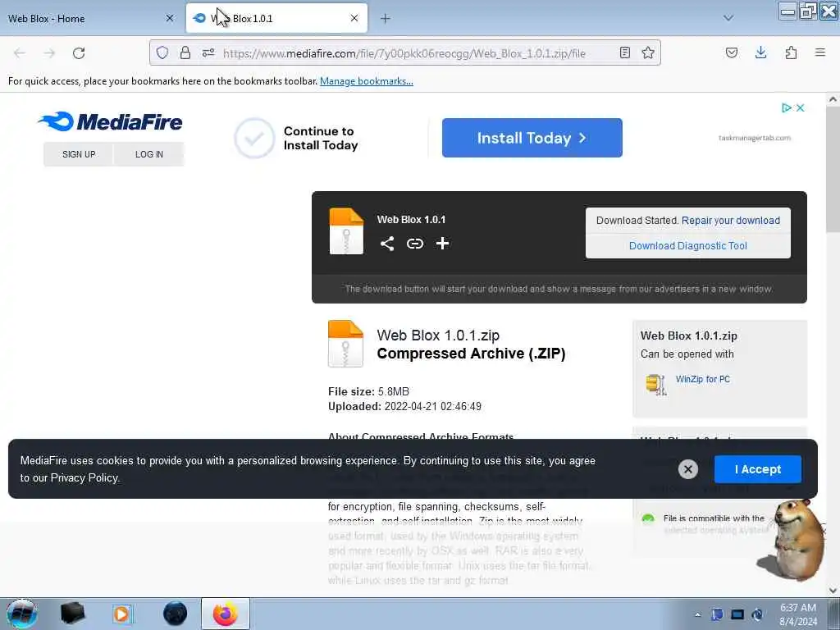Click the vertical scrollbar thumb
Viewport: 840px width, 630px height.
coord(833,170)
